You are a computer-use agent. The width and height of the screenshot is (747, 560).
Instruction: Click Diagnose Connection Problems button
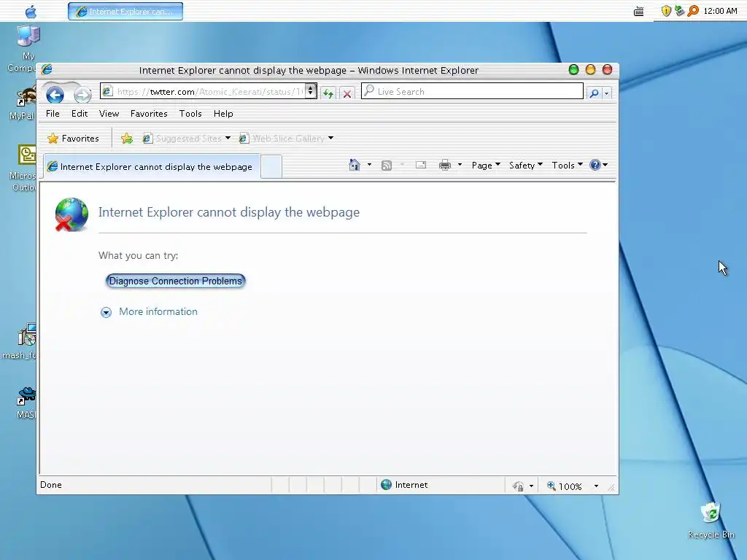point(175,281)
